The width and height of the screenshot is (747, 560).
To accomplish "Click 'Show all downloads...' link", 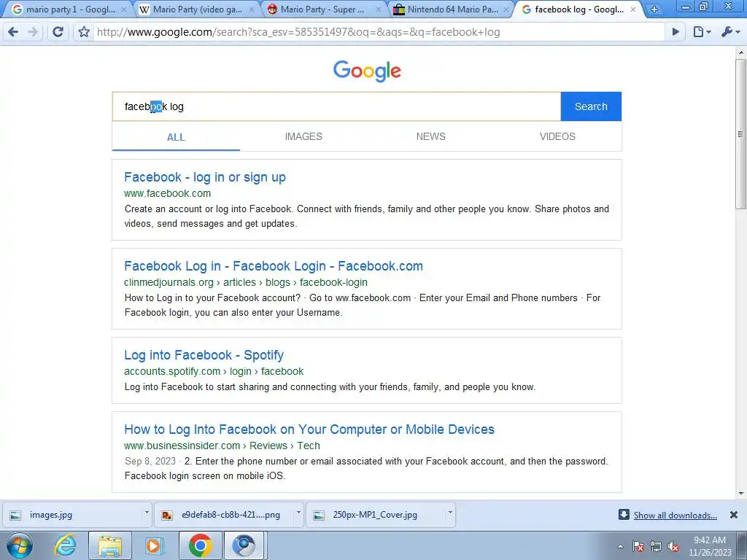I will click(675, 516).
